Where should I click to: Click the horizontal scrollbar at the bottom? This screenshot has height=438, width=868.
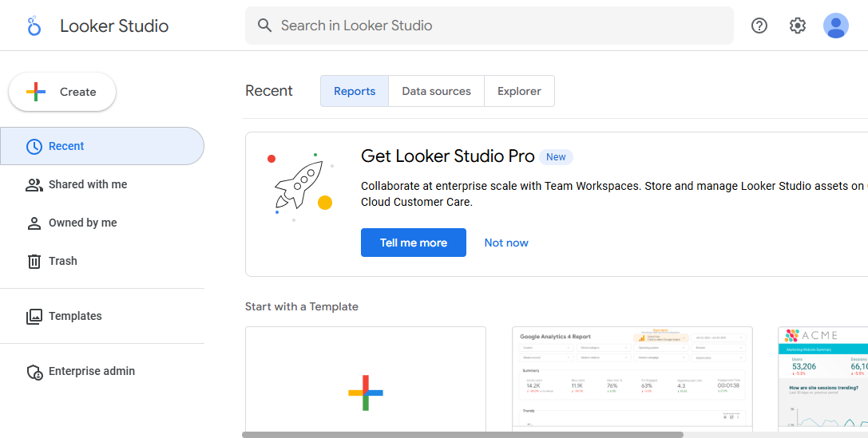[462, 435]
